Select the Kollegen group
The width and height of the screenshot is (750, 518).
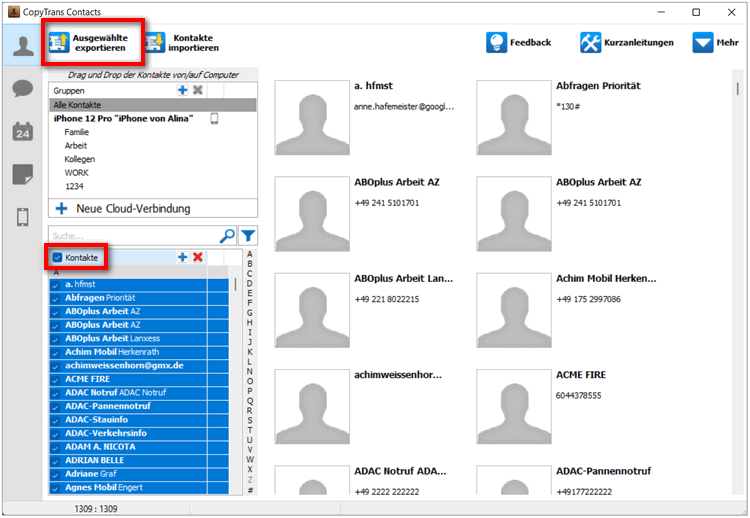pos(79,159)
